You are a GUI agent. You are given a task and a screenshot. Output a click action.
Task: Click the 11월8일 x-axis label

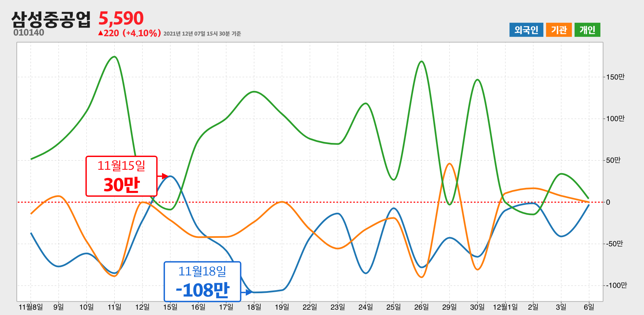coord(31,307)
